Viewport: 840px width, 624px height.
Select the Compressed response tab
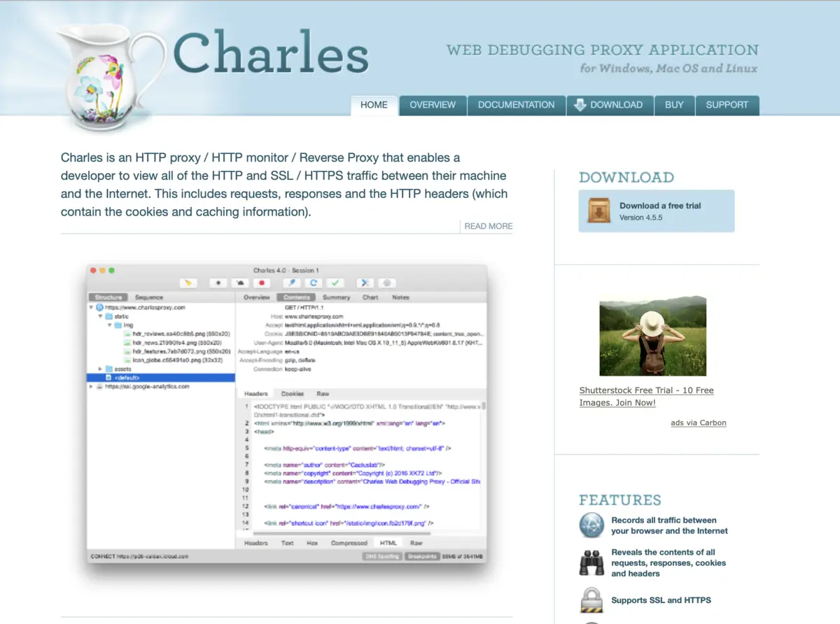pos(349,543)
